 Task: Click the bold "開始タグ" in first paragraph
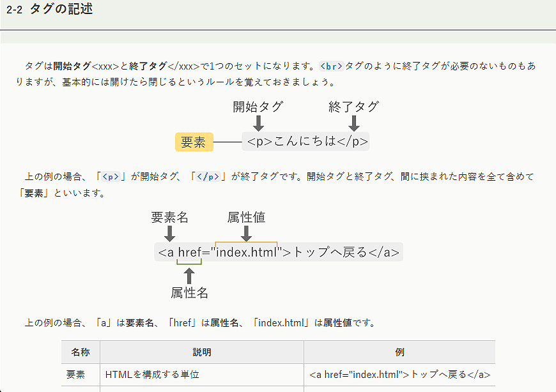tap(72, 66)
